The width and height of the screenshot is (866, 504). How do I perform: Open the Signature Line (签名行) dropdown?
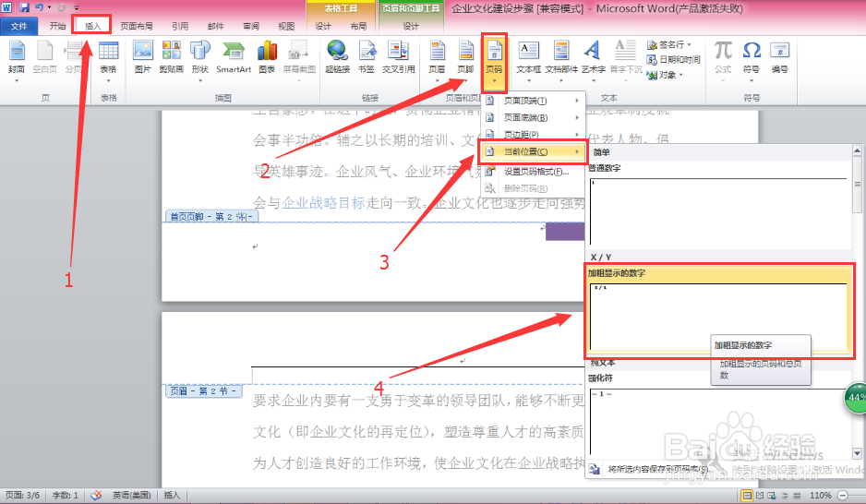[x=669, y=44]
